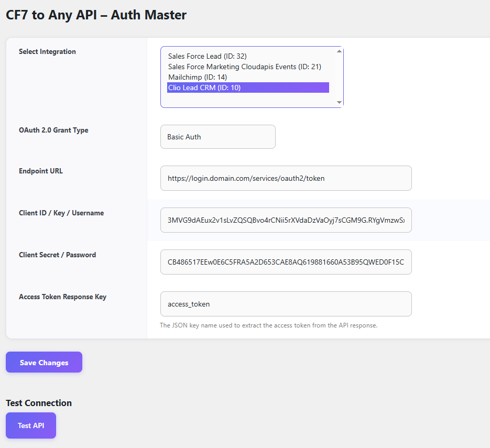Click the integration list scroll-down arrow

tap(339, 102)
